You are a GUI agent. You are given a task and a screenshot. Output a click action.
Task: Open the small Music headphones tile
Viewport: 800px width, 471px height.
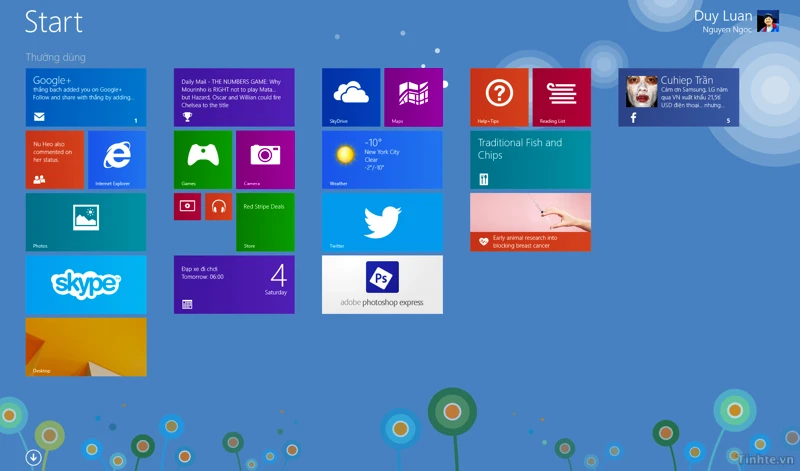point(219,206)
